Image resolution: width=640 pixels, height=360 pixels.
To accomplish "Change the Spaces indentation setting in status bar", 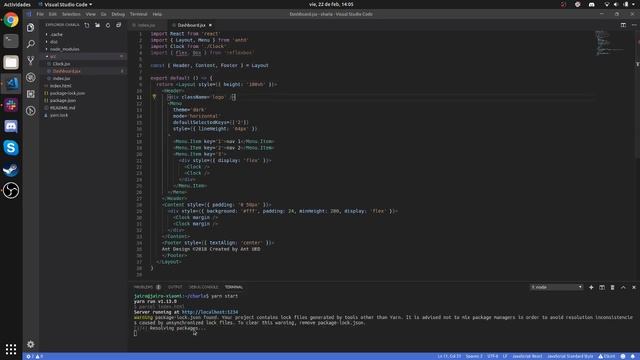I will [474, 356].
